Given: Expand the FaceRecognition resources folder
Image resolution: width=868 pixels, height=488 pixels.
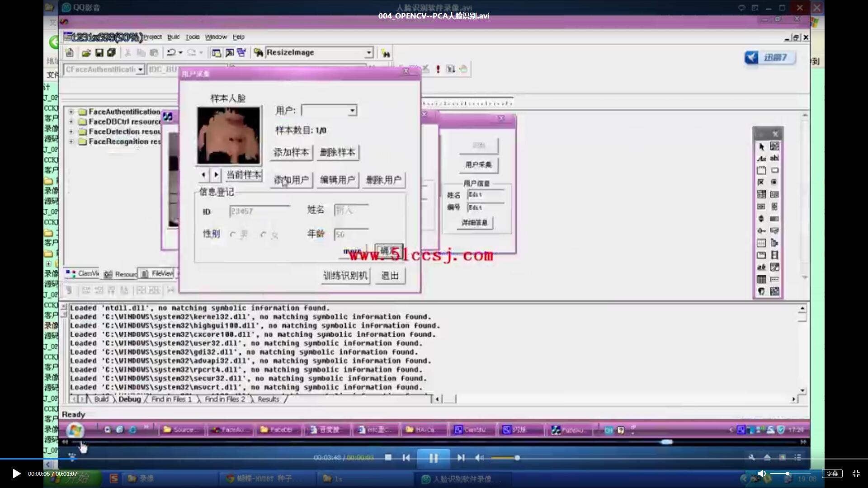Looking at the screenshot, I should 71,141.
